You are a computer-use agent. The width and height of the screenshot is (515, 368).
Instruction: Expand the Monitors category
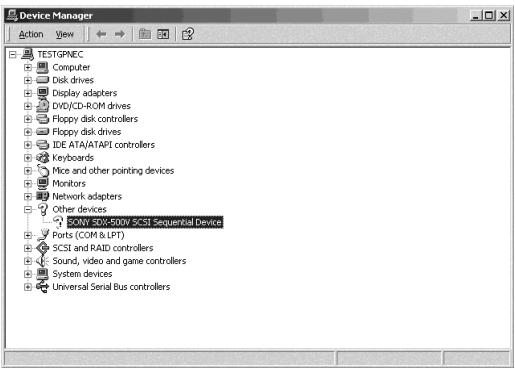pos(28,184)
